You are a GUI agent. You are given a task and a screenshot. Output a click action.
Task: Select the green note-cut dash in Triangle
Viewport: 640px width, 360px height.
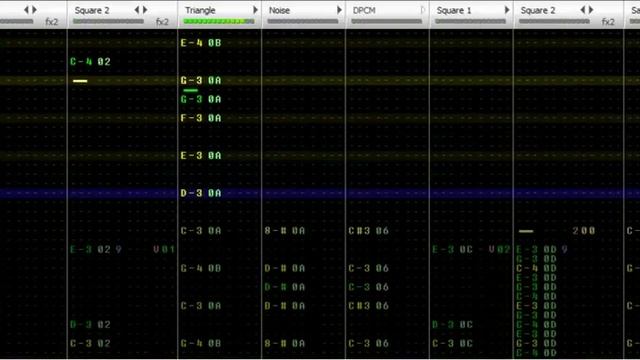coord(191,90)
